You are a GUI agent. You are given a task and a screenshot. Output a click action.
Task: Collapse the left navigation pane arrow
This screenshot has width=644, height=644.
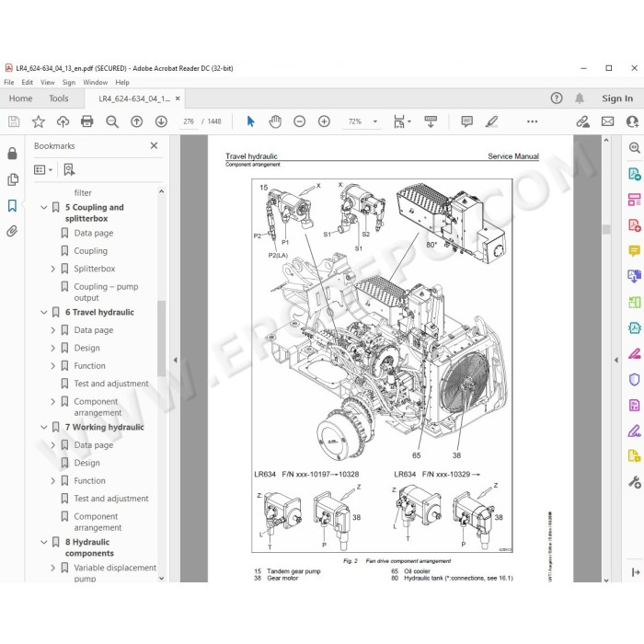(175, 360)
